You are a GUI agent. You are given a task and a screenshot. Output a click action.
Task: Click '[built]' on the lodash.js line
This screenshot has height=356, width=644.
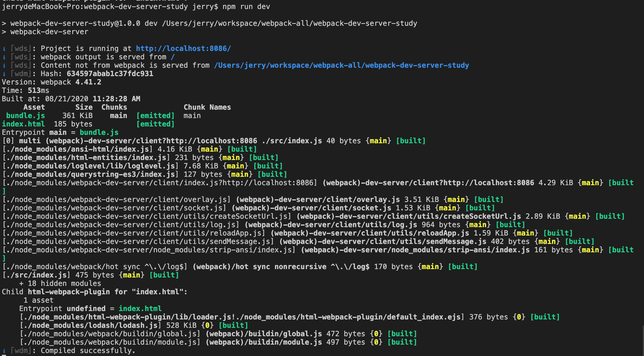233,325
